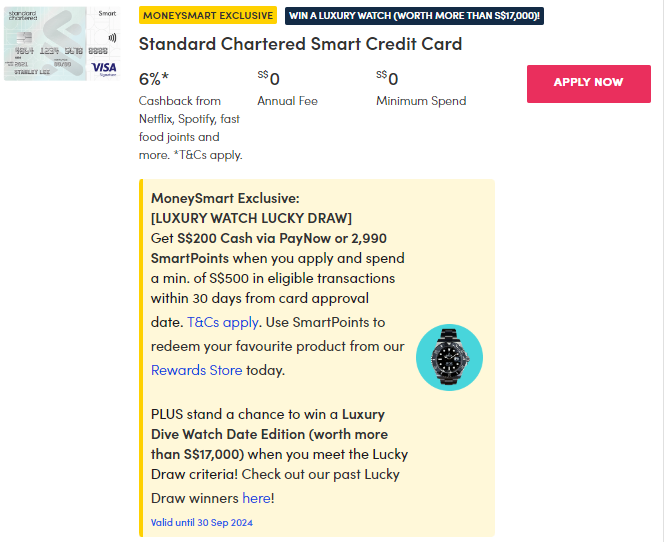The image size is (664, 542).
Task: Click the Standard Chartered Smart Credit Card title
Action: [300, 44]
